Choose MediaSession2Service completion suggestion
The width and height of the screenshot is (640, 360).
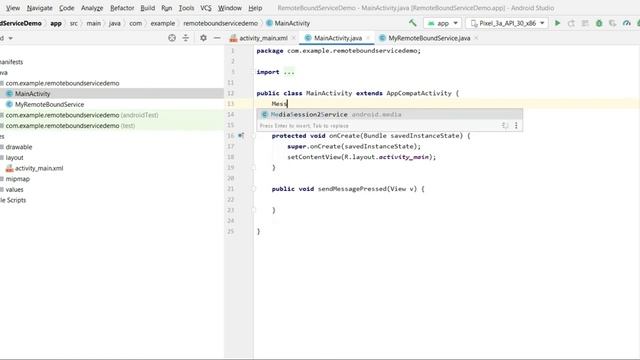pyautogui.click(x=389, y=114)
